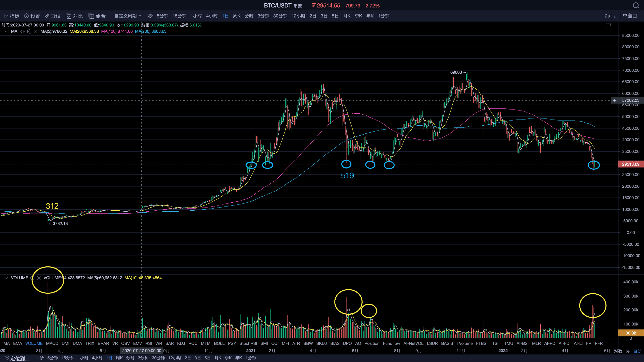This screenshot has width=644, height=362.
Task: Open 设置 chart settings
Action: 32,16
